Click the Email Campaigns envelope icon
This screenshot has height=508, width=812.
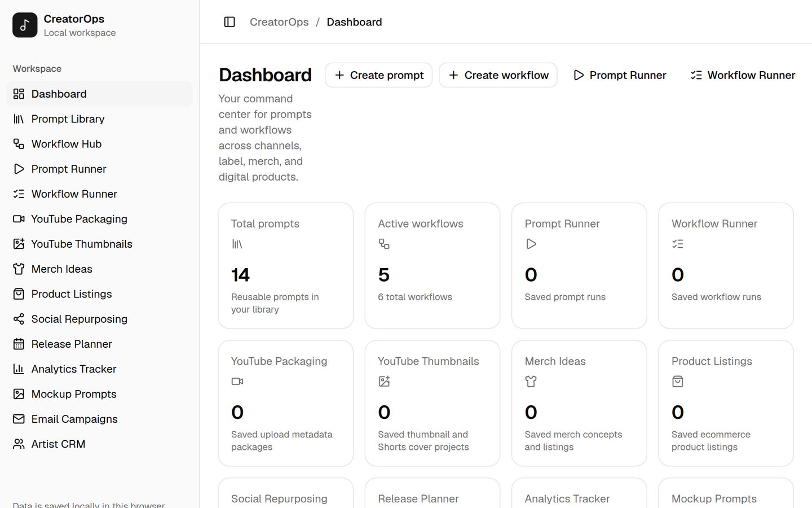pyautogui.click(x=19, y=419)
